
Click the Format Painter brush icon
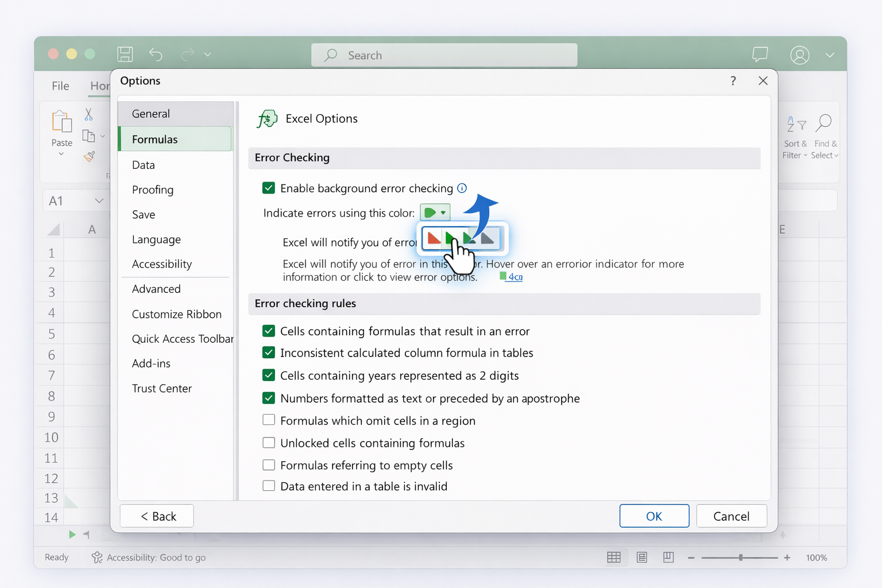pyautogui.click(x=89, y=156)
